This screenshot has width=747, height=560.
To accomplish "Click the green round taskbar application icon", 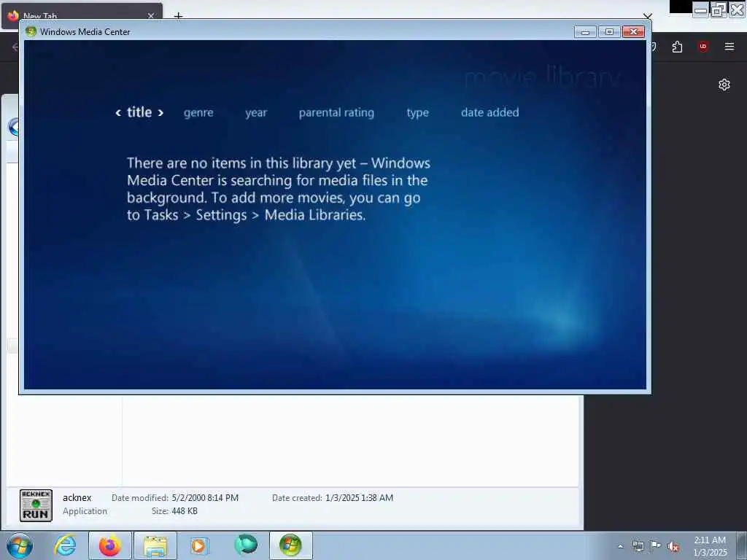I will point(246,545).
